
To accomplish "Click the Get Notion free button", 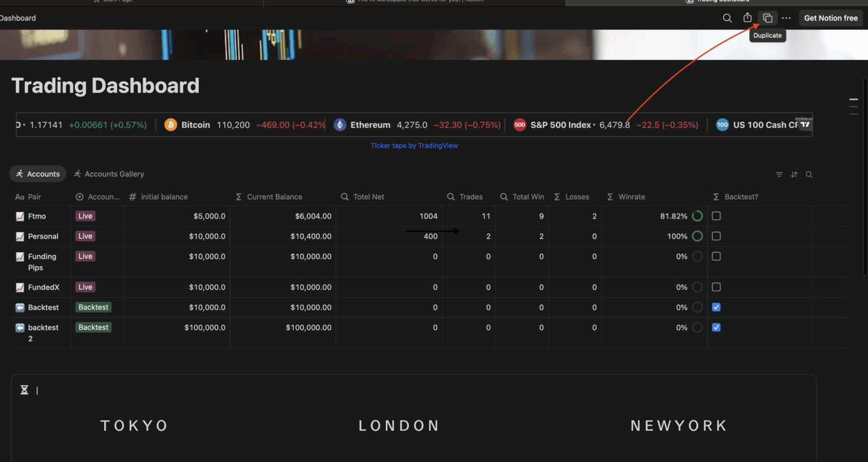I will click(831, 18).
